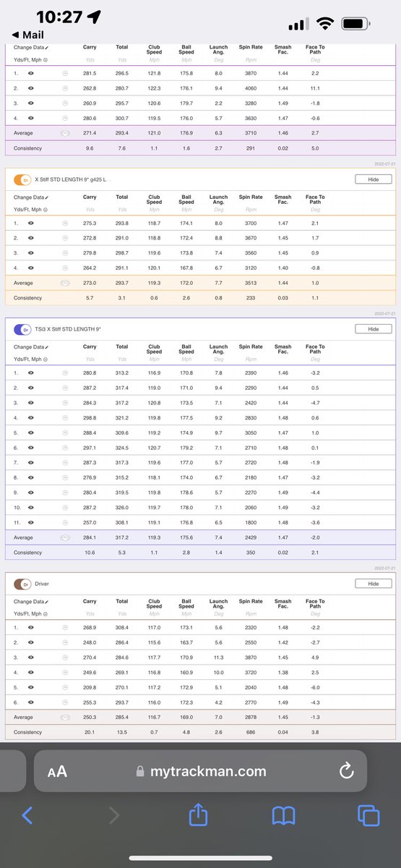Open detail circle icon for 270.4 carry shot
The height and width of the screenshot is (868, 401).
(66, 658)
